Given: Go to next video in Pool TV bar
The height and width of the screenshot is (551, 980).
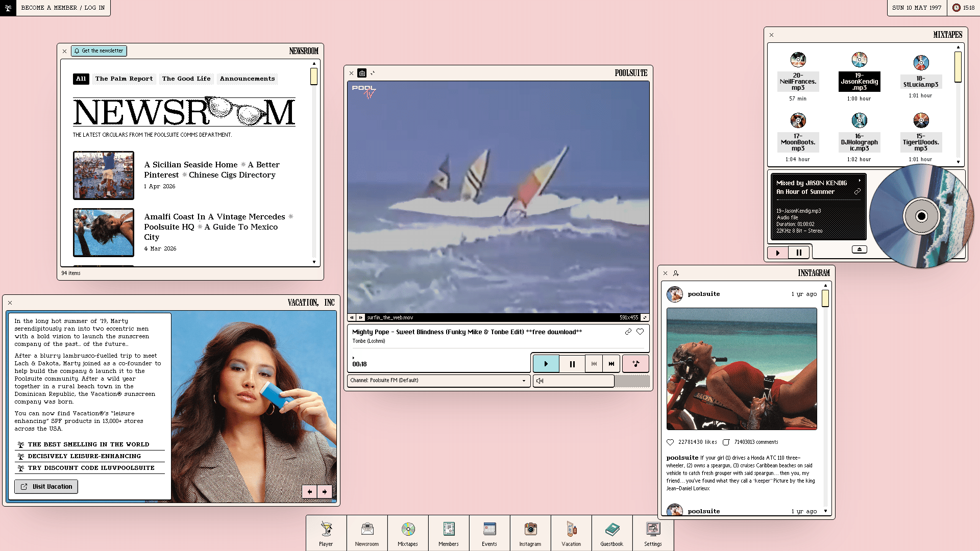Looking at the screenshot, I should tap(361, 317).
